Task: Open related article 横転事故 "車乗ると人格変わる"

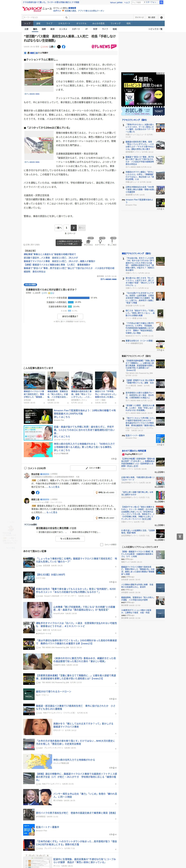Action: (x=50, y=254)
